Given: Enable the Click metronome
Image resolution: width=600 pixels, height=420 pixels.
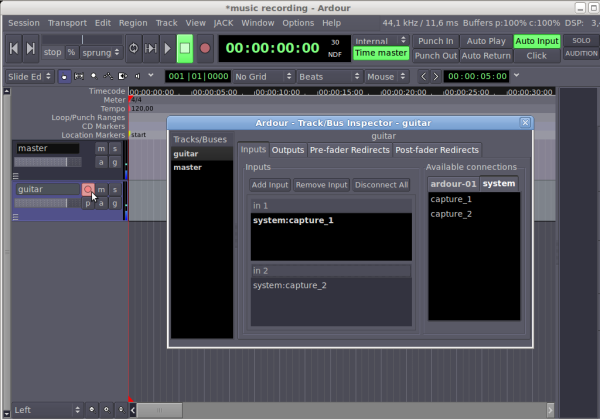Looking at the screenshot, I should click(537, 55).
